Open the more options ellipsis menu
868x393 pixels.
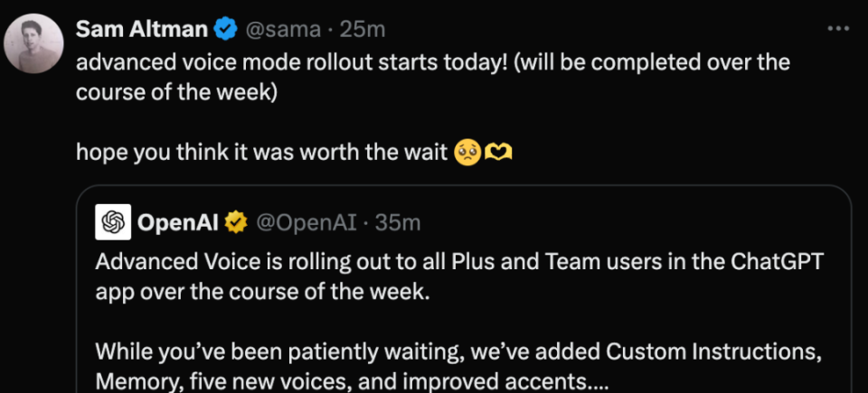pyautogui.click(x=838, y=29)
